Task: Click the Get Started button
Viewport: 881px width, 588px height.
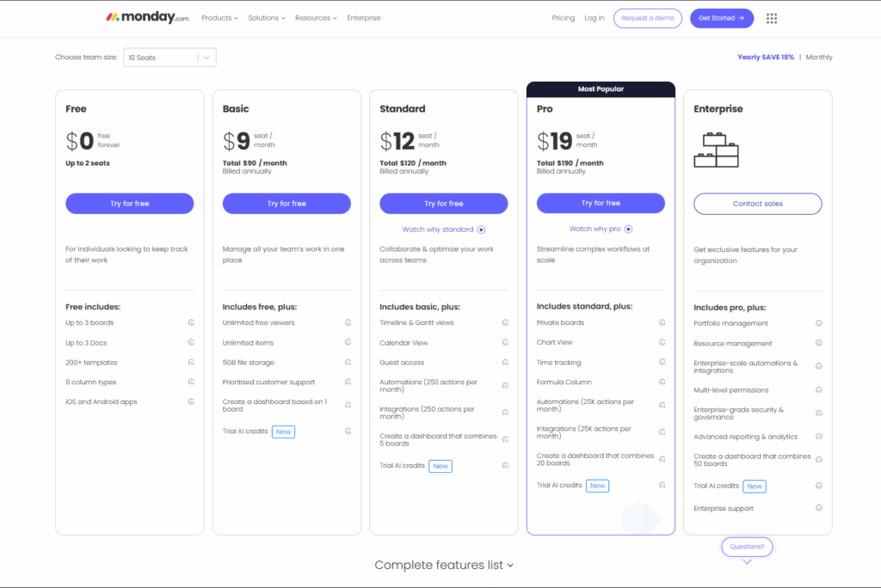Action: pyautogui.click(x=722, y=18)
